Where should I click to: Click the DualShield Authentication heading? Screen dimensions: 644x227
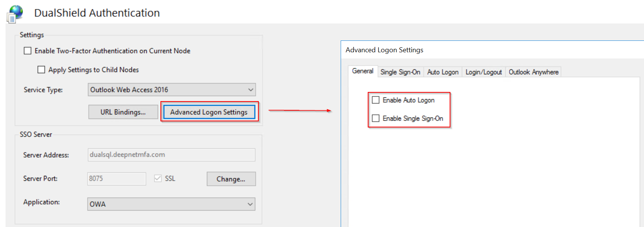[97, 13]
